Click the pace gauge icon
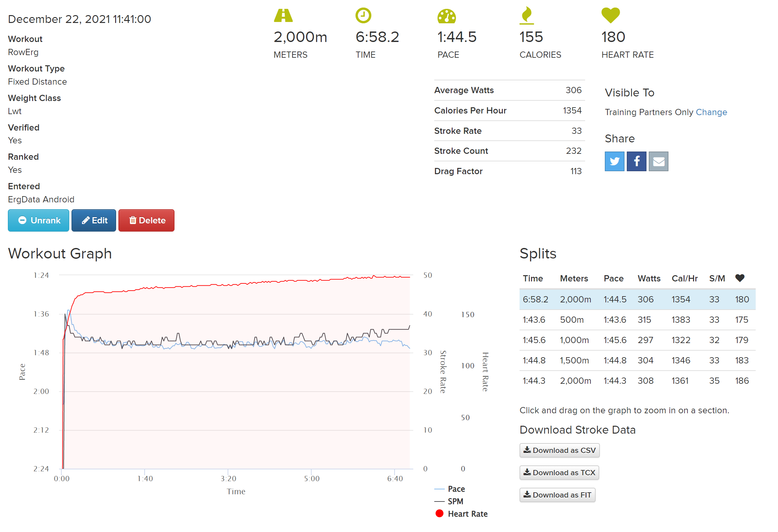This screenshot has width=778, height=532. coord(447,16)
